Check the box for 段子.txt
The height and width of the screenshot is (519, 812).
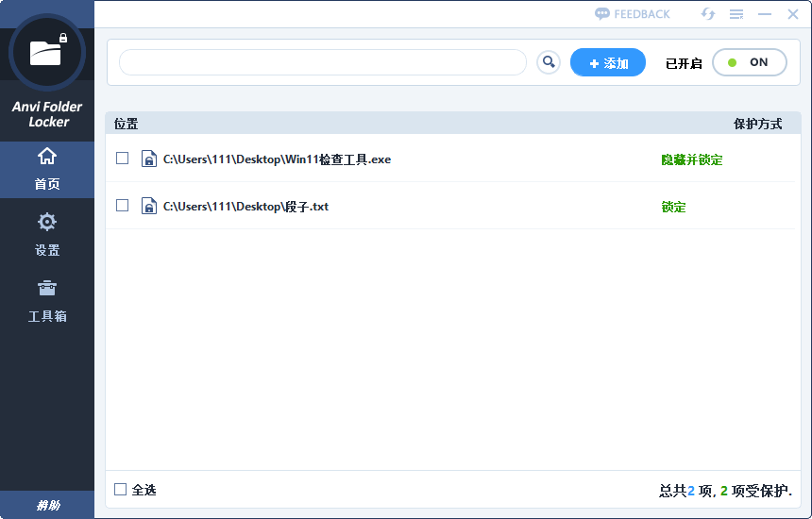122,206
